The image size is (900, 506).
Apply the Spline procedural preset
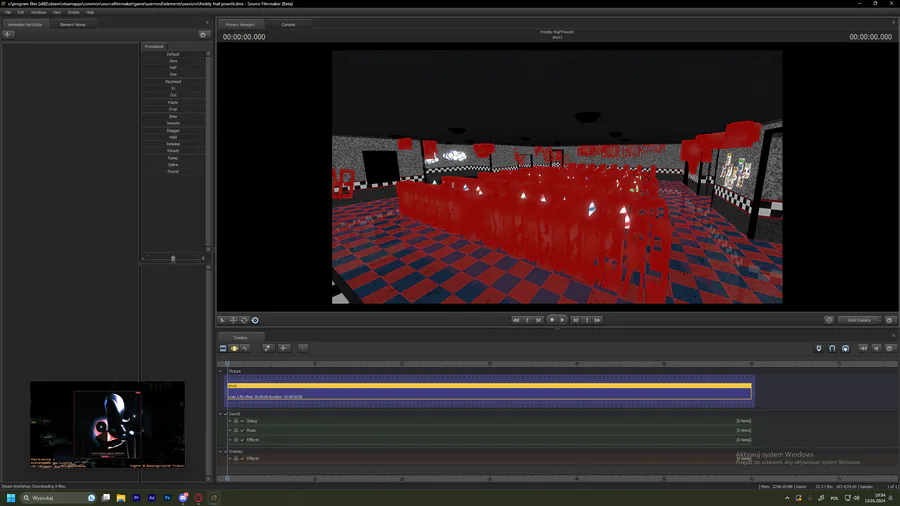173,165
